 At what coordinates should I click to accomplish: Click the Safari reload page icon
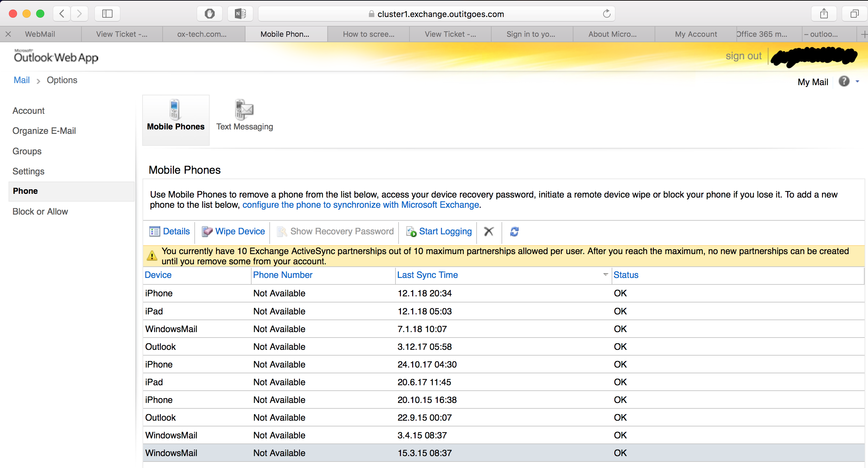pyautogui.click(x=607, y=14)
